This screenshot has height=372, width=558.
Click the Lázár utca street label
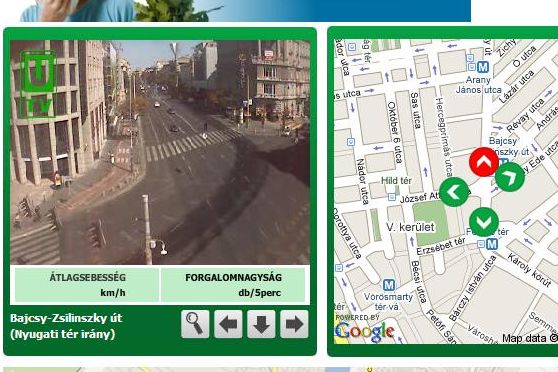(x=516, y=87)
